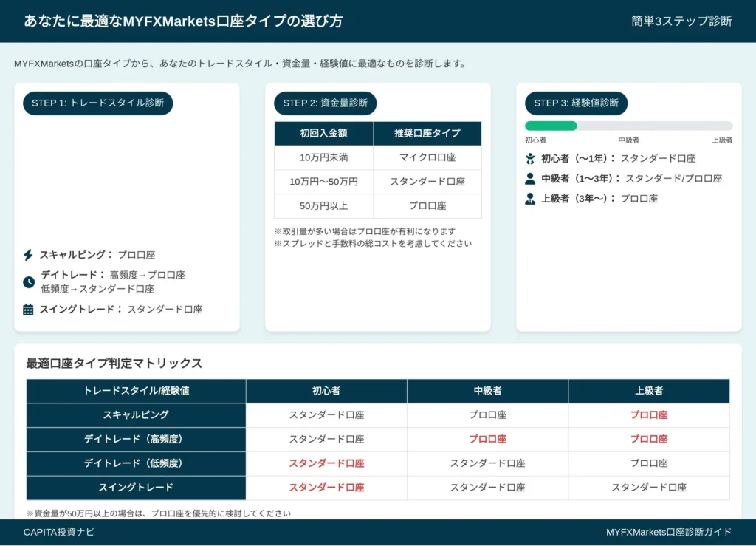Click the person icon beside 中級者（1〜3年）
This screenshot has width=756, height=546.
(x=530, y=179)
